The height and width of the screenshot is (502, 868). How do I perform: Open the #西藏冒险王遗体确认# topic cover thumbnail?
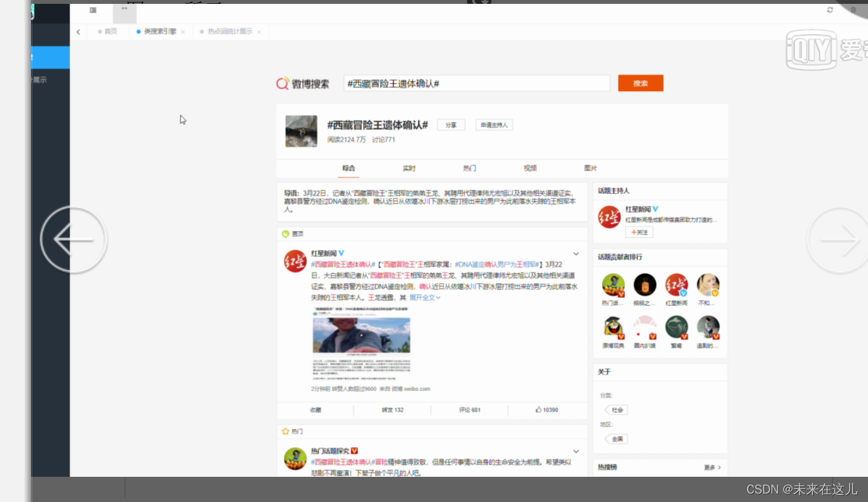[x=302, y=131]
